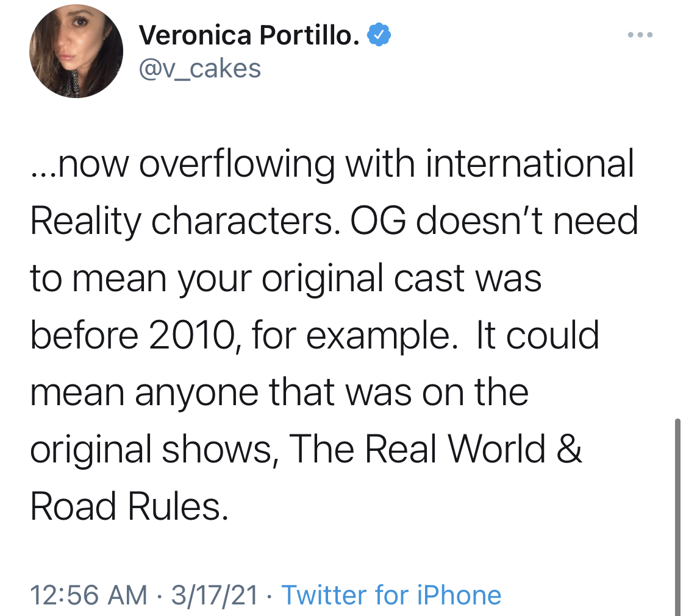Click "mean anyone that was on the" line

point(279,392)
